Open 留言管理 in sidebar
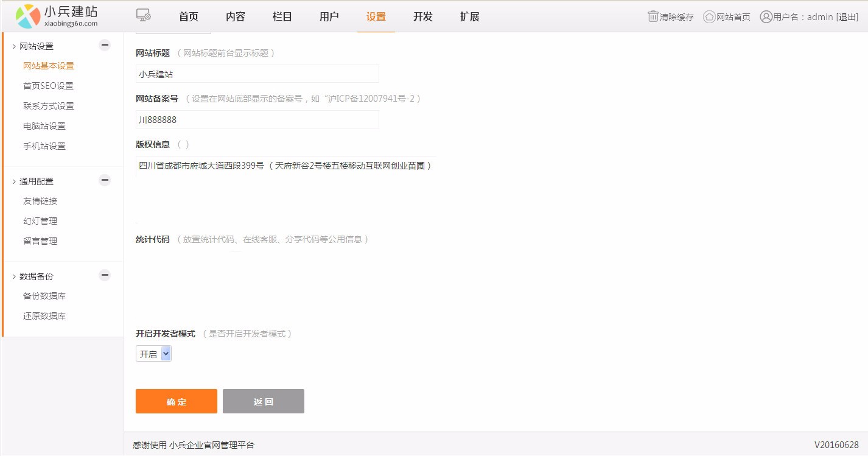The height and width of the screenshot is (456, 868). click(40, 241)
